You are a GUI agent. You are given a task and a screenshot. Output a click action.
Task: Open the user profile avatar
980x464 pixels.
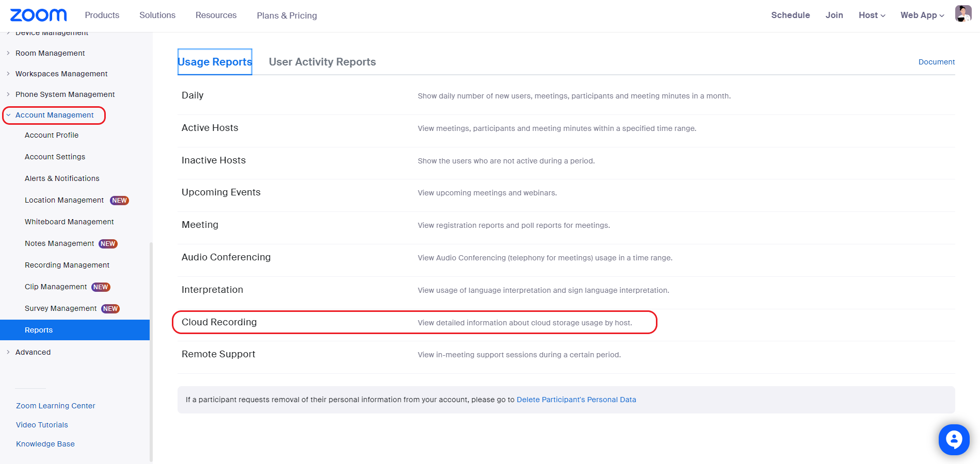(x=963, y=14)
